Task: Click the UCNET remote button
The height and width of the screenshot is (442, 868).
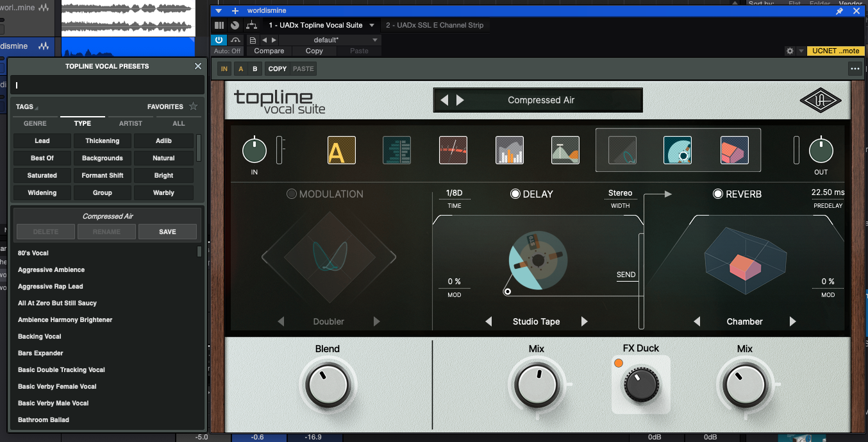Action: pos(836,51)
